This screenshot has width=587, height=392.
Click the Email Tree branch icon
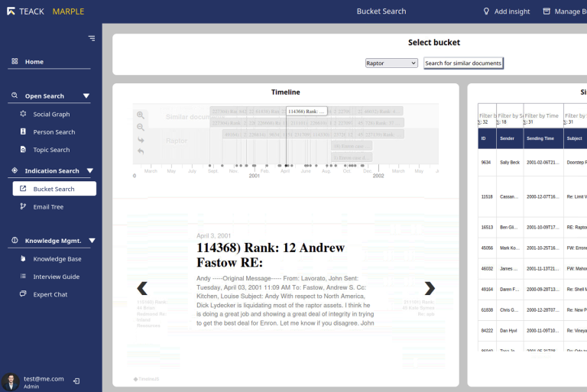[x=23, y=206]
